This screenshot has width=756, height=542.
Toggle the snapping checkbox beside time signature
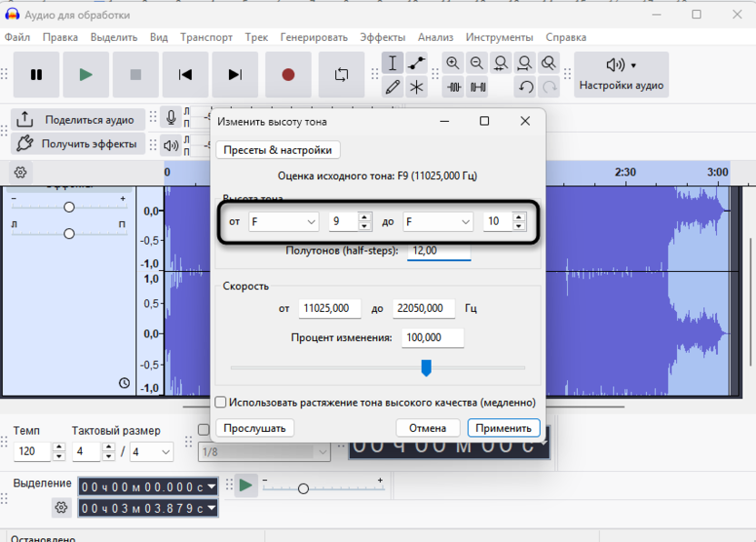[204, 430]
